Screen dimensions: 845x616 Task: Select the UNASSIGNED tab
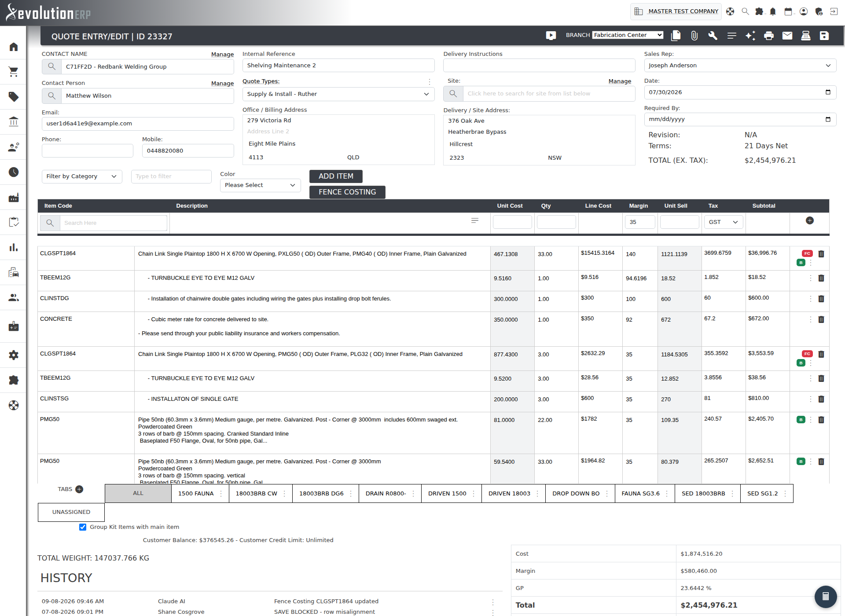coord(71,512)
